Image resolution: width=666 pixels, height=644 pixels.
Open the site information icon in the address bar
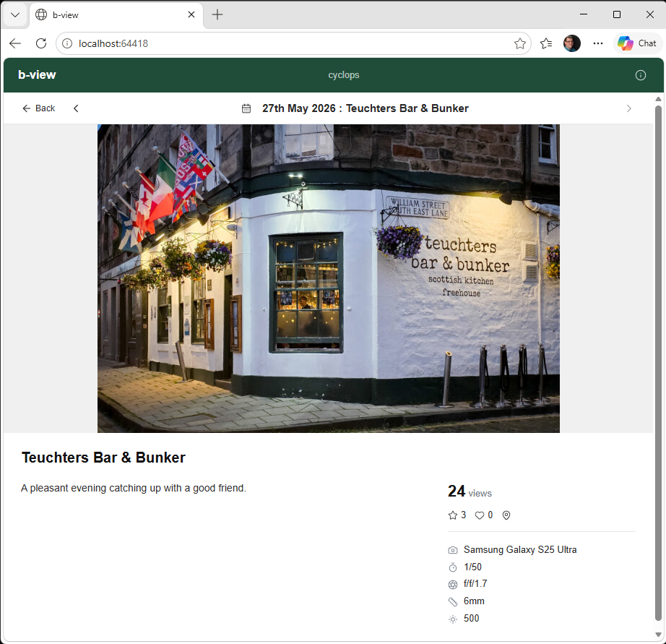point(67,43)
